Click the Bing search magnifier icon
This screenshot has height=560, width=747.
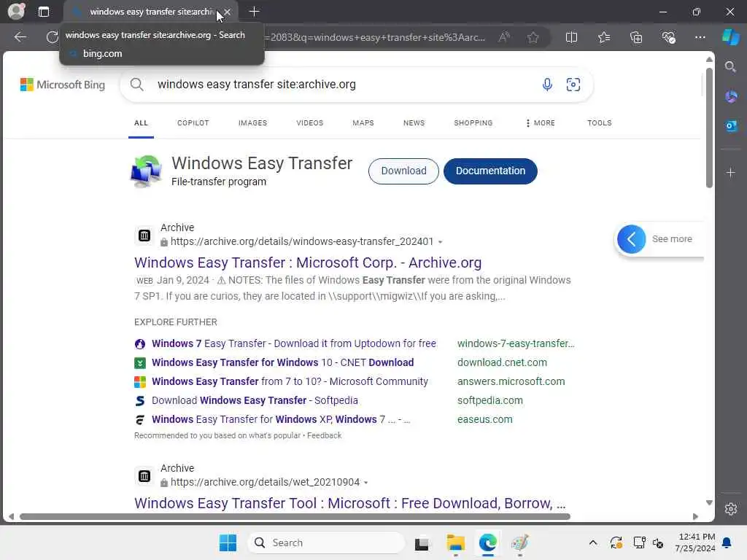click(136, 85)
